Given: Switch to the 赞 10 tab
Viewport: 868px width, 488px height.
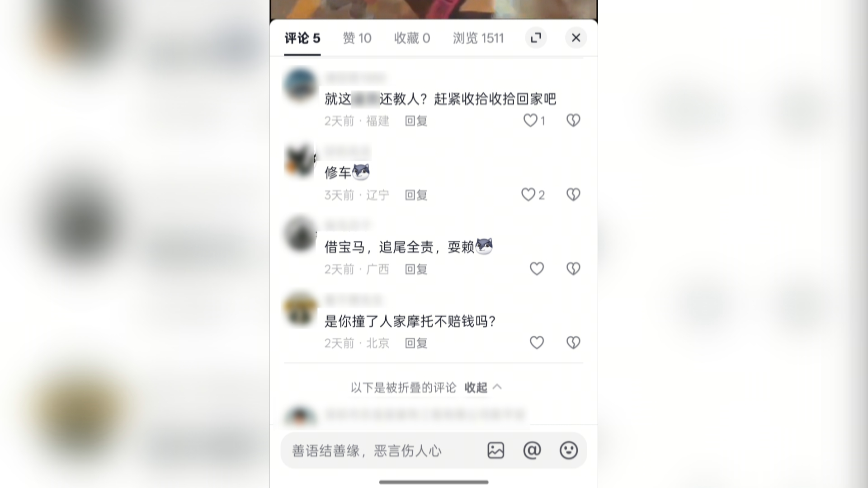Looking at the screenshot, I should coord(357,38).
